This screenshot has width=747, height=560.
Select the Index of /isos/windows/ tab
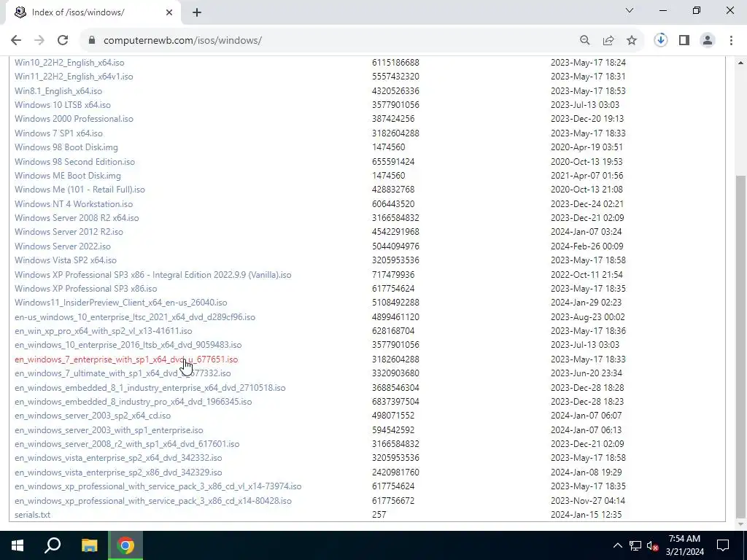pyautogui.click(x=93, y=12)
